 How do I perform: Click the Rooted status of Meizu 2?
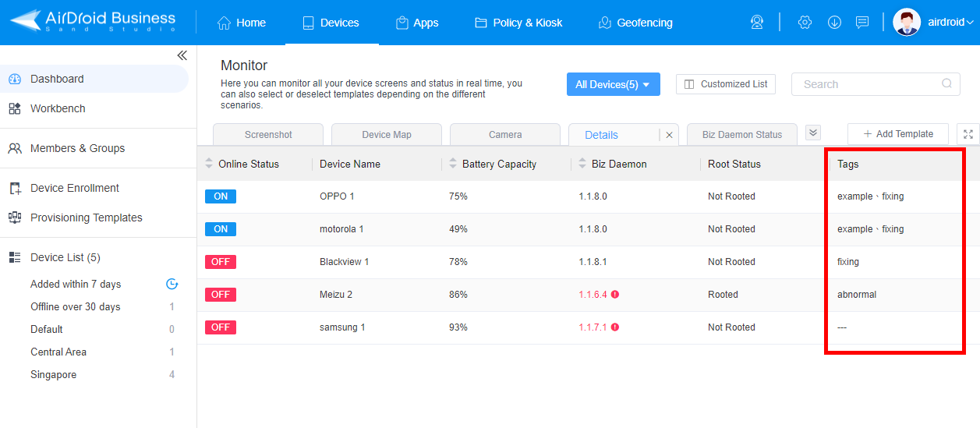tap(723, 295)
